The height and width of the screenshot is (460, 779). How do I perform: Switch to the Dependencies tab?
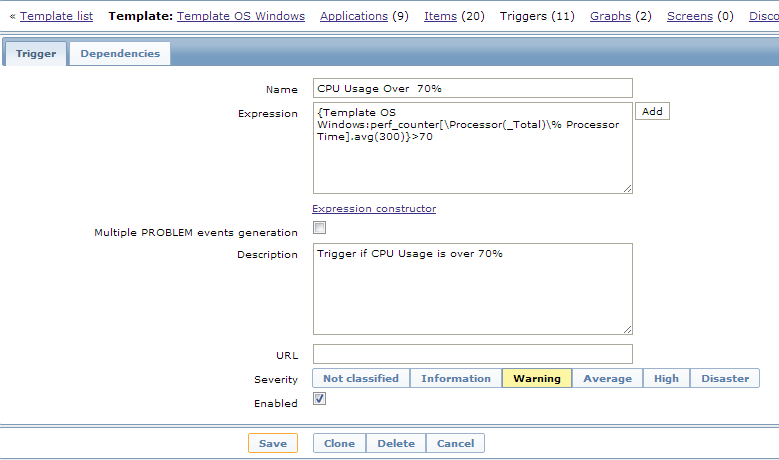point(120,54)
